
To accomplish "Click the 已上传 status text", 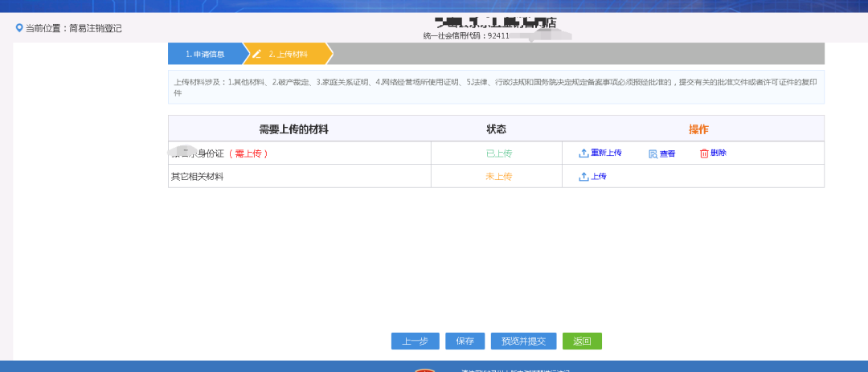I will (x=498, y=153).
